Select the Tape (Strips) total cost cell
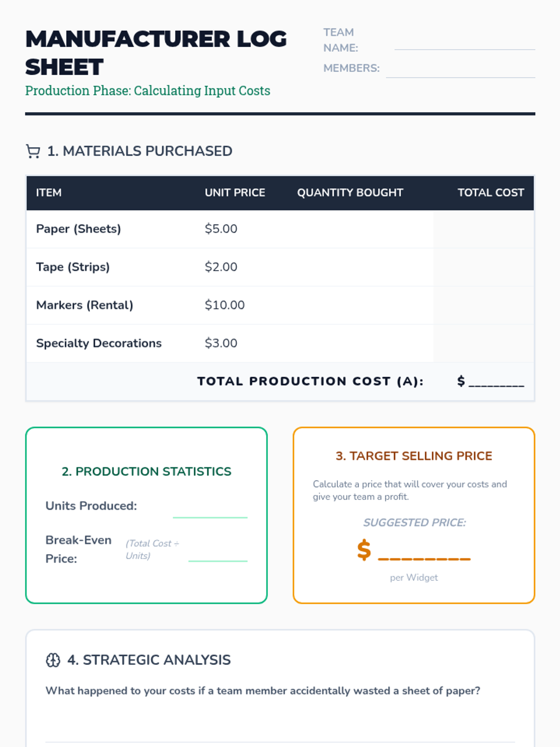The image size is (560, 747). (483, 267)
